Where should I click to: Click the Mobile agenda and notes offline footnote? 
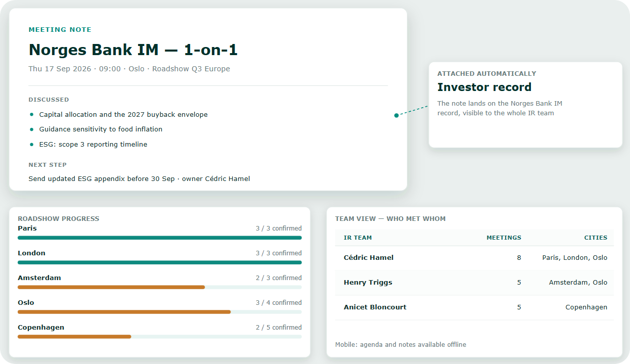(x=400, y=345)
